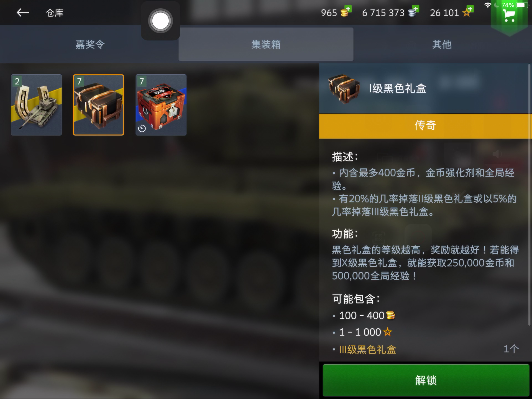Add silver credits with the plus beside 6 715 373
The image size is (532, 399).
click(415, 9)
